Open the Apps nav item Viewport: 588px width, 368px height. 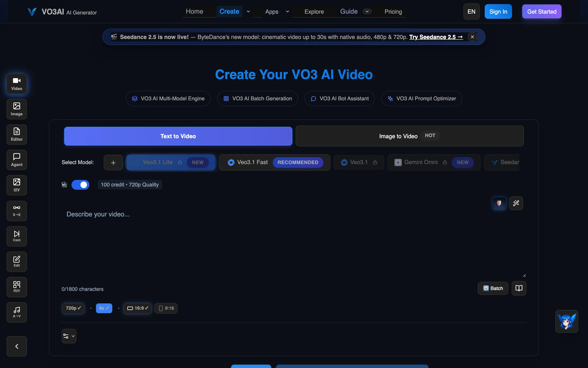tap(272, 12)
